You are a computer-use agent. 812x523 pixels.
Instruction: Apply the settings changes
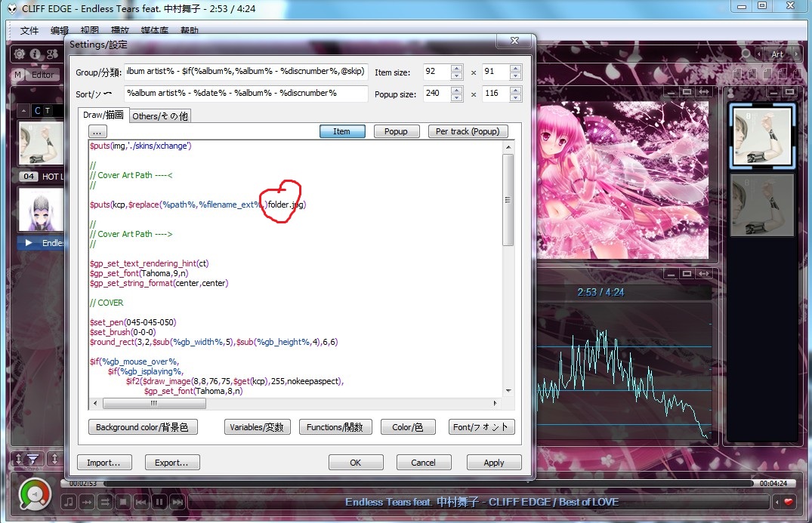[494, 463]
